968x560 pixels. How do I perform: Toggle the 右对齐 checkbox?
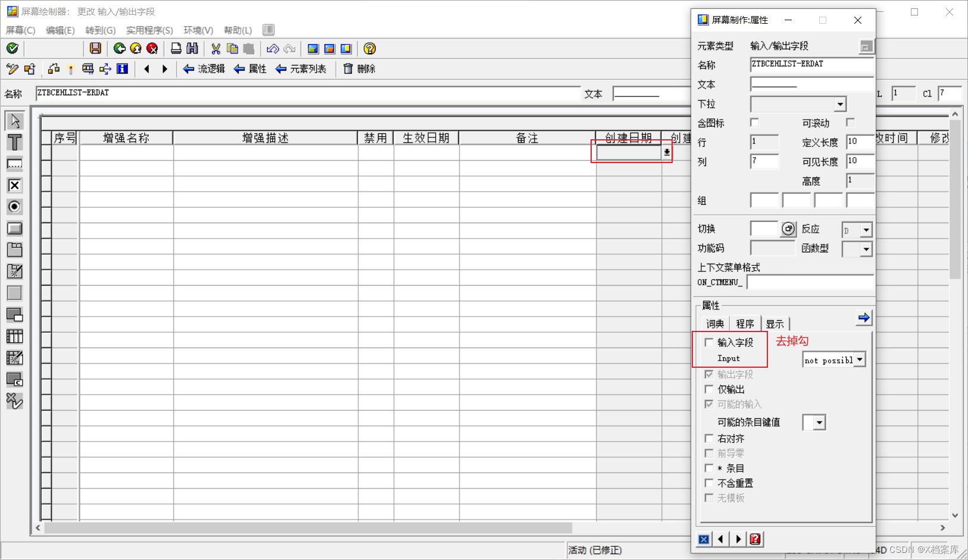(x=709, y=439)
